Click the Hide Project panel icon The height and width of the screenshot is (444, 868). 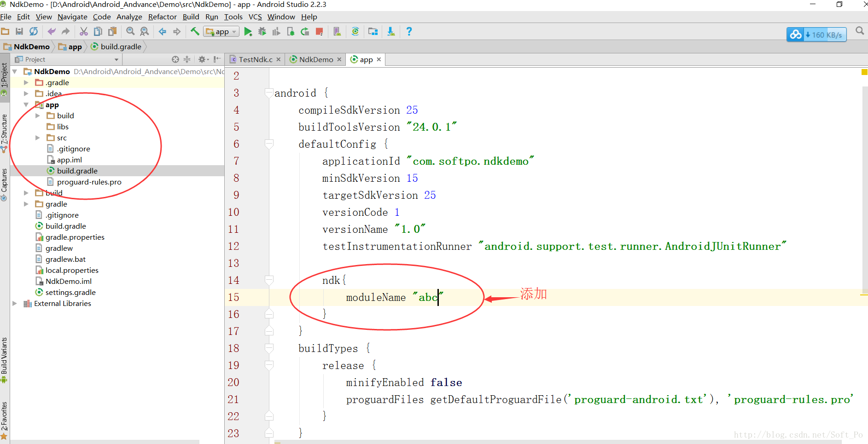[x=217, y=59]
